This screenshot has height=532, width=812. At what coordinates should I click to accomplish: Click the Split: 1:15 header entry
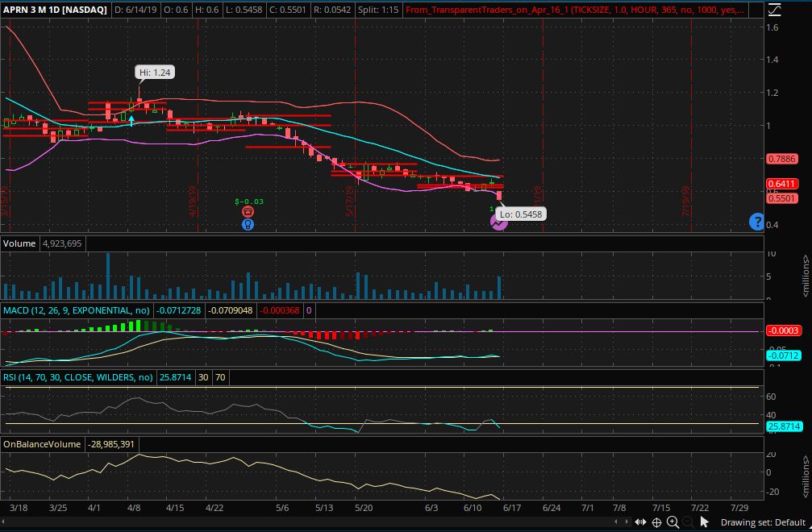[x=378, y=10]
